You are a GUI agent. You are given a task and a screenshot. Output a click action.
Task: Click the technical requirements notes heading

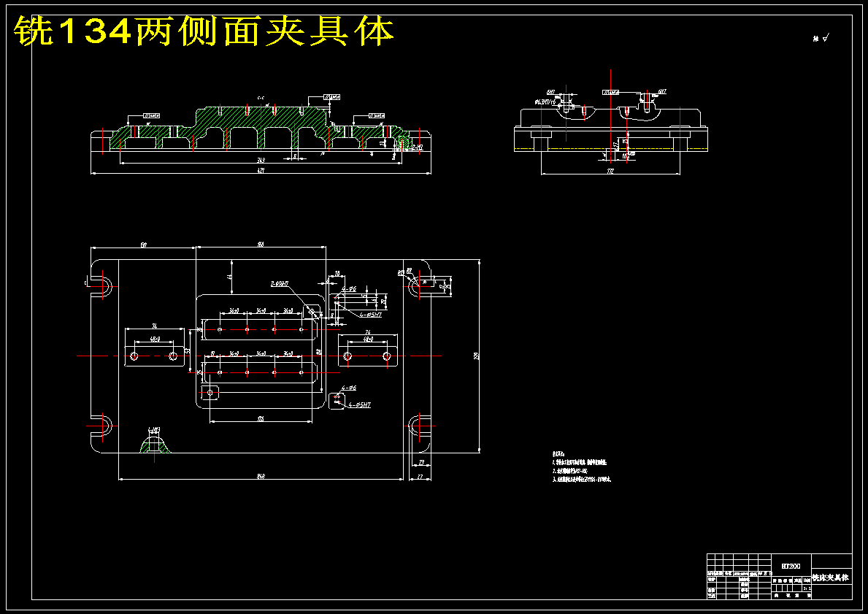(x=558, y=453)
